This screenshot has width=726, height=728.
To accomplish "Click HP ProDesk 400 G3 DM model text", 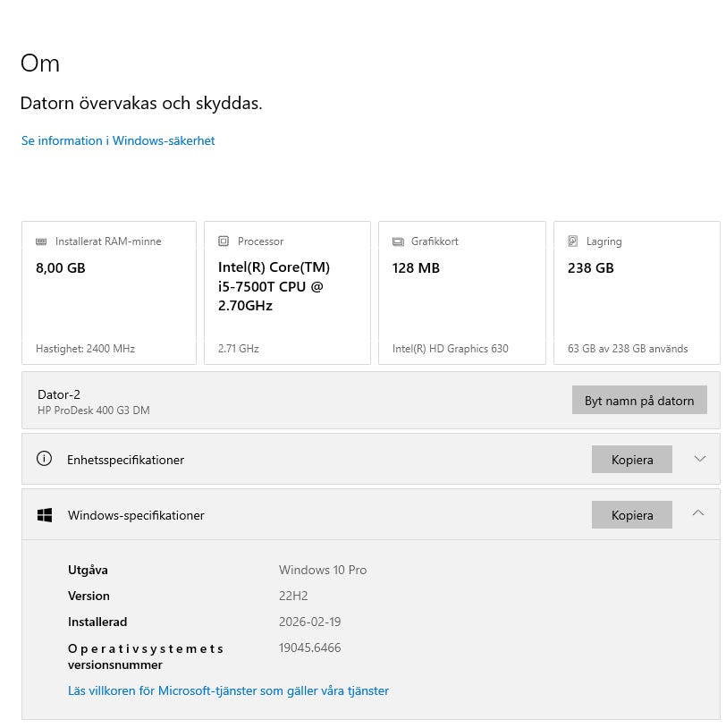I will click(93, 411).
